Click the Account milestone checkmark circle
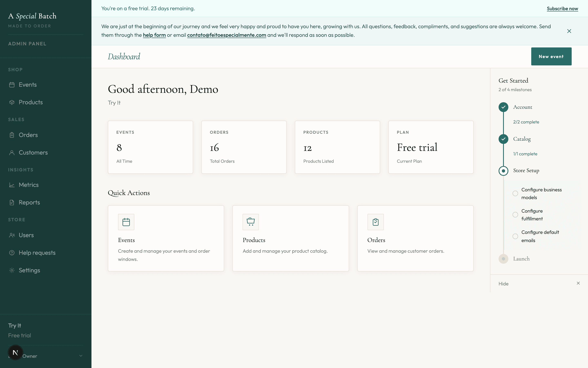Image resolution: width=588 pixels, height=368 pixels. coord(503,107)
